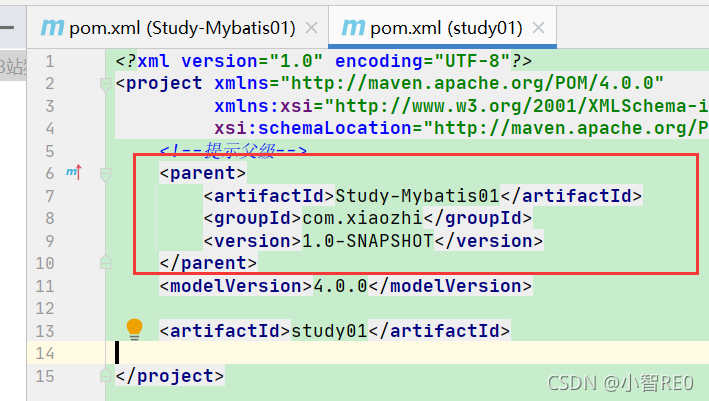Click the xmlns:xsi attribute on line 3

pyautogui.click(x=461, y=106)
